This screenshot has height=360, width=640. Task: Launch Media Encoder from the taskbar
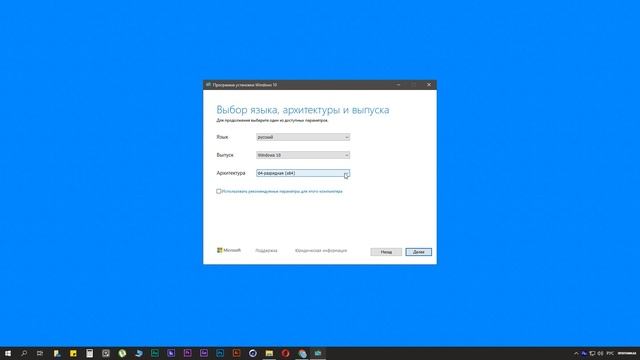click(204, 353)
